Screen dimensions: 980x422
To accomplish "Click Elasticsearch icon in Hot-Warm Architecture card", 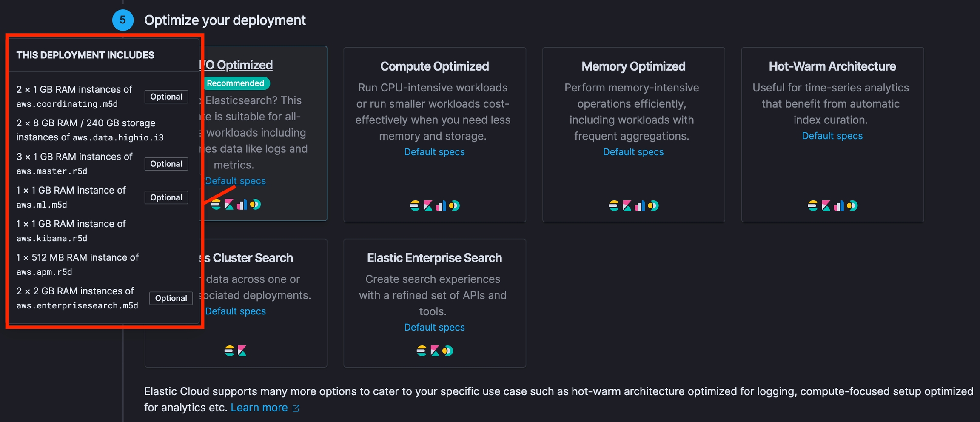I will pos(813,206).
